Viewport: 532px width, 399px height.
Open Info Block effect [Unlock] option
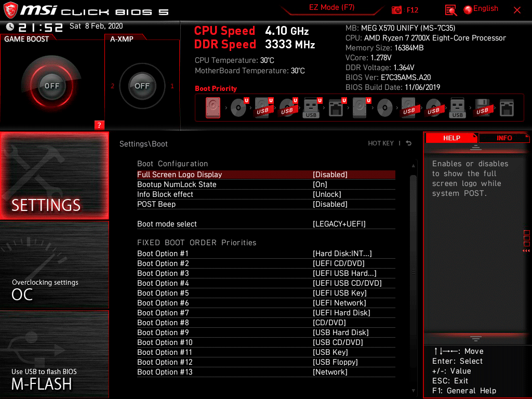(x=327, y=194)
